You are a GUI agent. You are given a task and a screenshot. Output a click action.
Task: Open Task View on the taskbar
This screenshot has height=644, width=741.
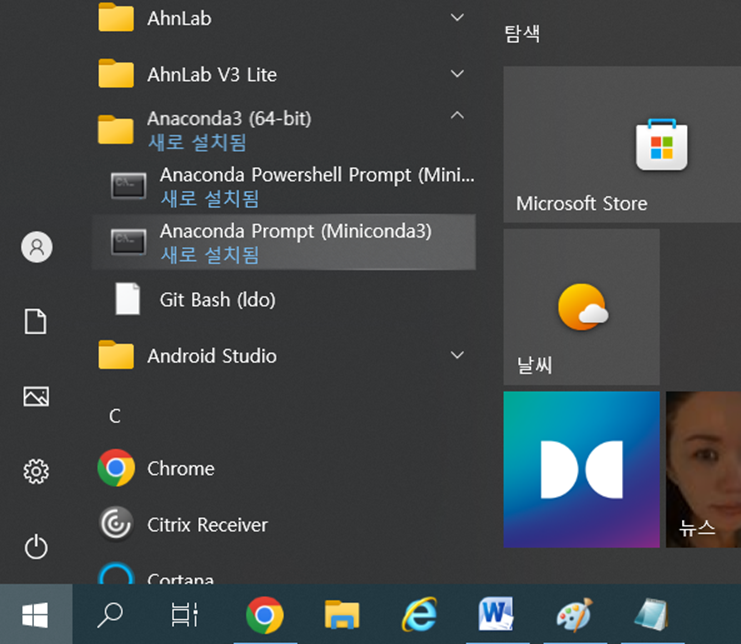point(184,615)
